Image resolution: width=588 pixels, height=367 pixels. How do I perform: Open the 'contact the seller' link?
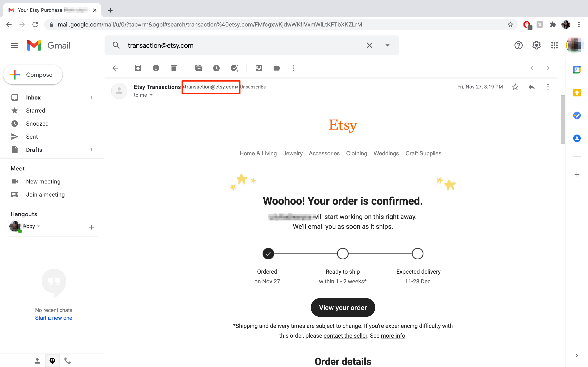point(345,336)
